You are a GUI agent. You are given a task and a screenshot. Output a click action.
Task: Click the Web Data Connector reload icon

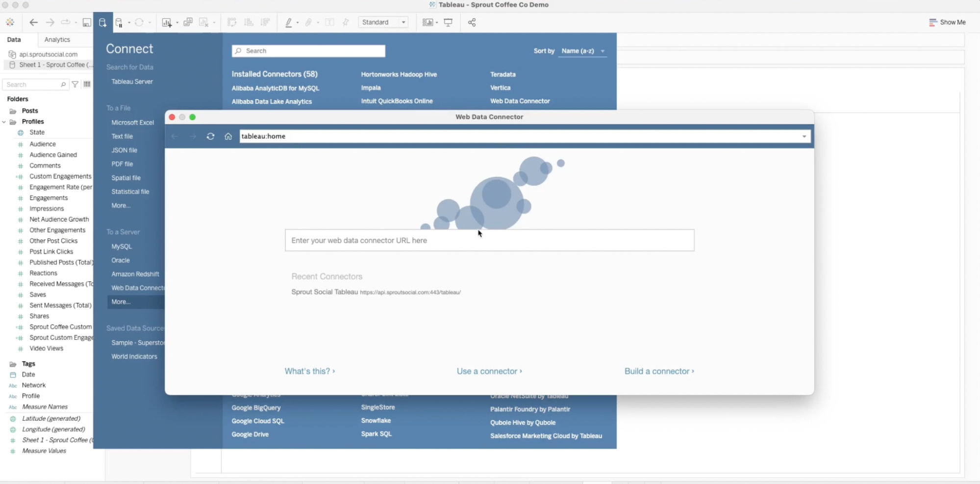click(210, 136)
